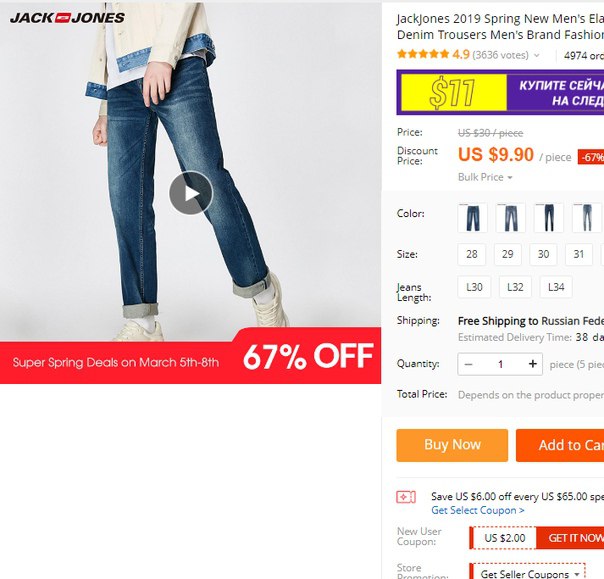This screenshot has height=579, width=604.
Task: Open the Get Select Coupon link
Action: point(478,510)
